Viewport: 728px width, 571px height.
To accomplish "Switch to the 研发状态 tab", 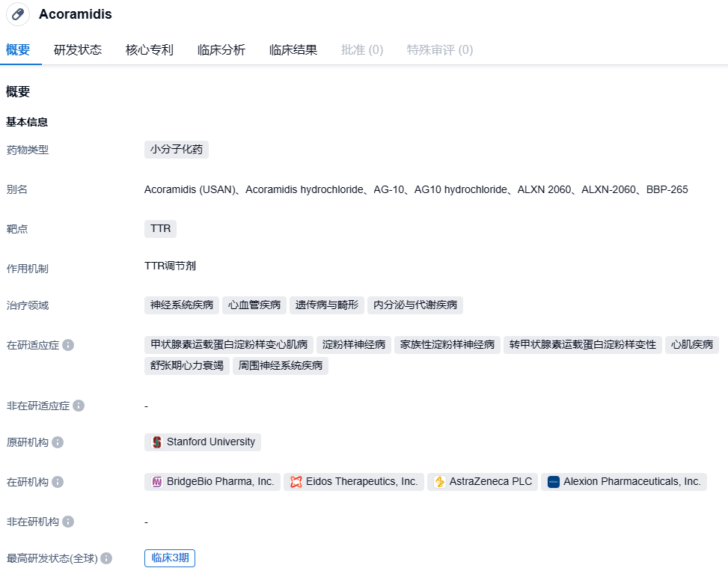I will [78, 50].
